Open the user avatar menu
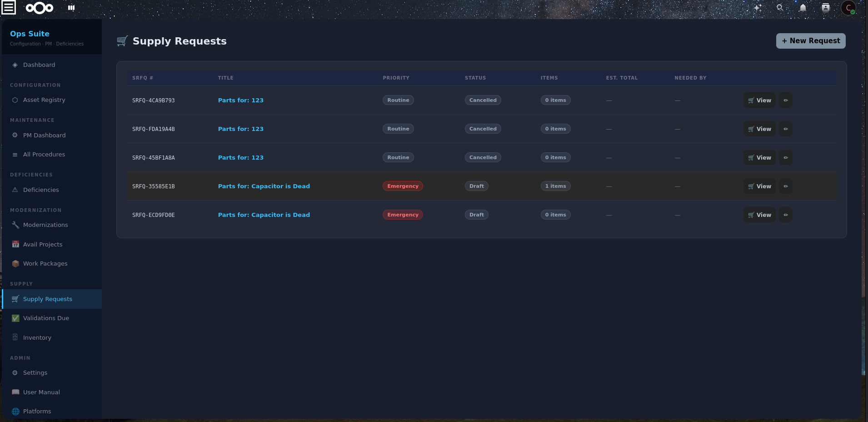The image size is (868, 422). point(848,8)
